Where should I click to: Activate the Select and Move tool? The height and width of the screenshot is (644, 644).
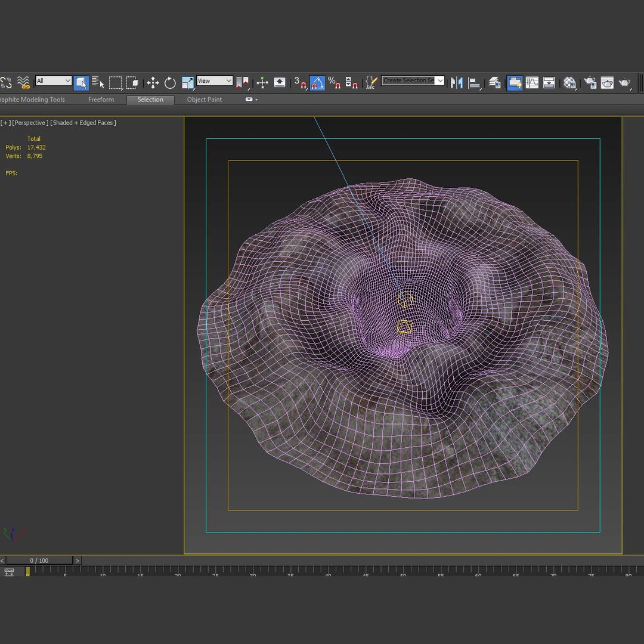153,82
